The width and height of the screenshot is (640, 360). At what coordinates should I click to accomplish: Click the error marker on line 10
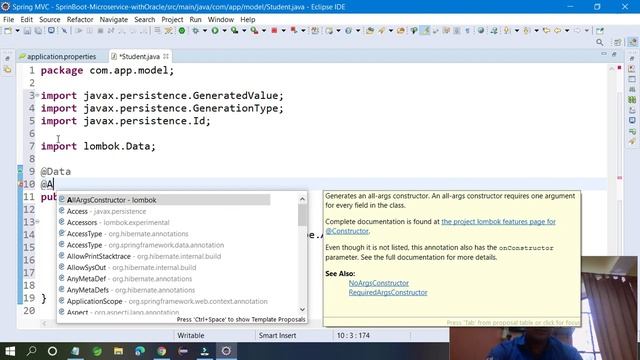20,184
